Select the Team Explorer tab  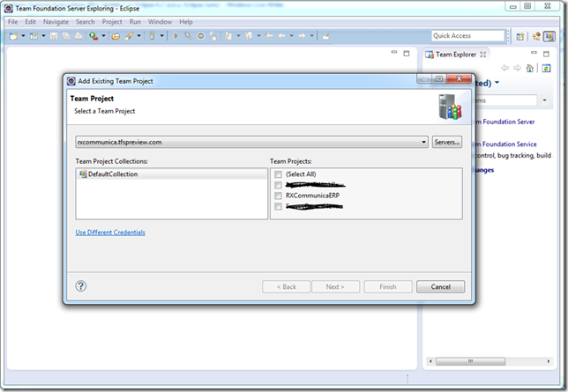click(x=456, y=55)
